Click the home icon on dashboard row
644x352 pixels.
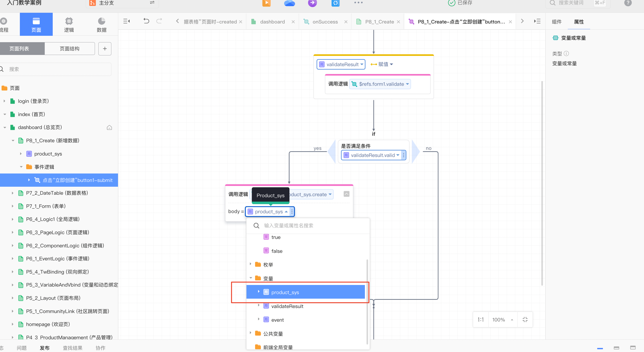[109, 127]
